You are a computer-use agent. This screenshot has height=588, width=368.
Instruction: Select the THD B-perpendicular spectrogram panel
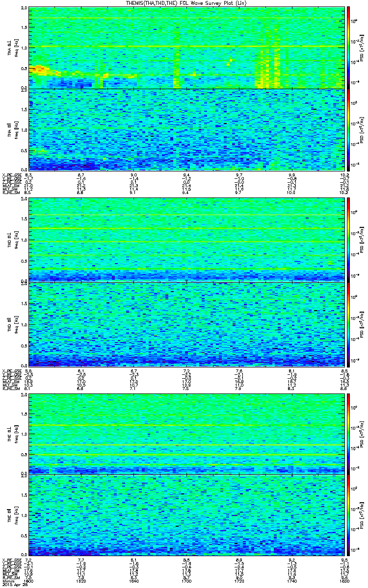186,240
